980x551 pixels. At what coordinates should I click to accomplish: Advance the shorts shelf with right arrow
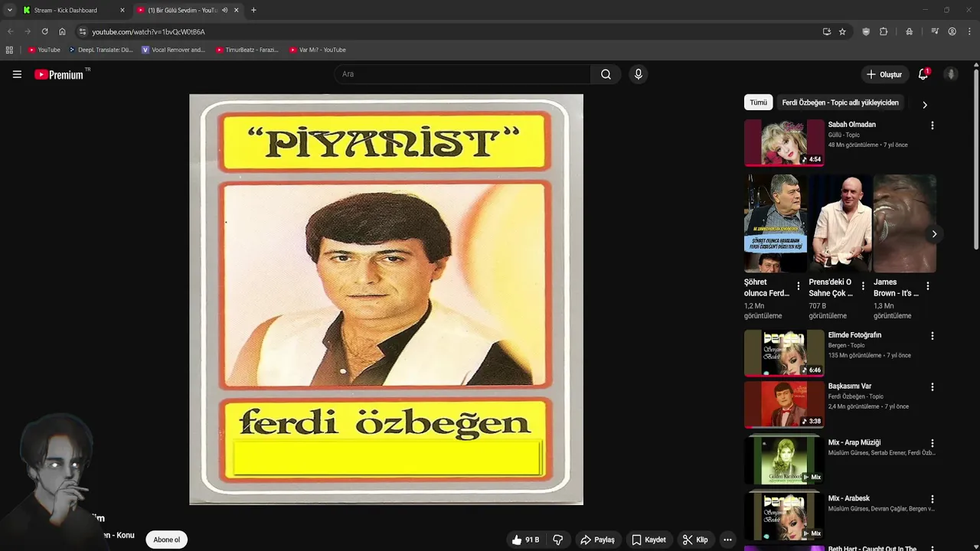(x=934, y=234)
